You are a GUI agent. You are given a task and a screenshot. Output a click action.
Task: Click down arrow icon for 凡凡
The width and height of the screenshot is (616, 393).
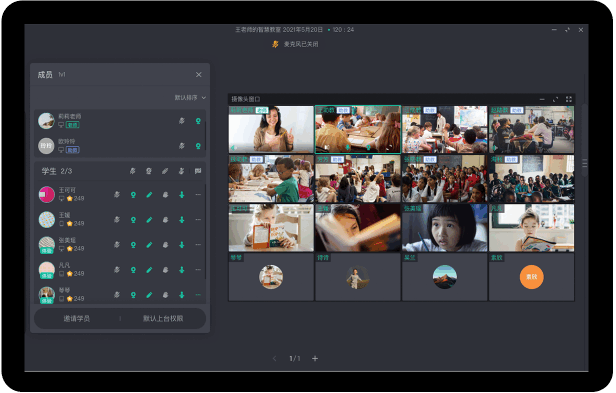(182, 270)
